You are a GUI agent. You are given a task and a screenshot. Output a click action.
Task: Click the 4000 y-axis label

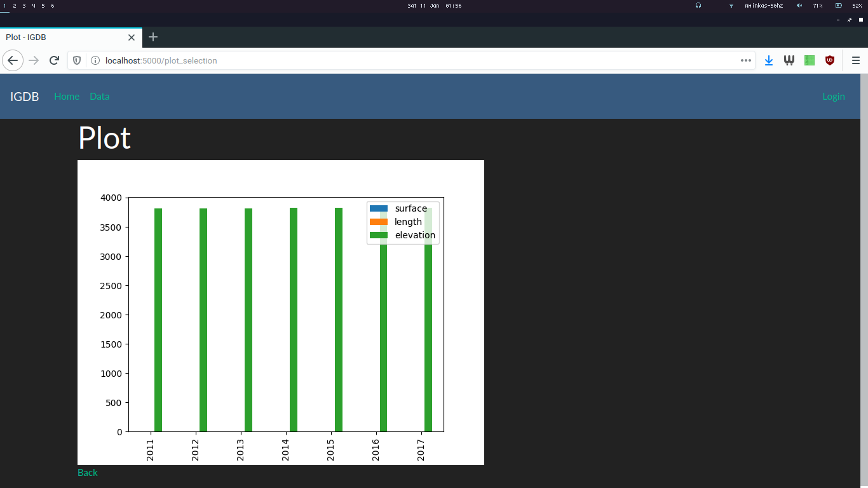(111, 198)
